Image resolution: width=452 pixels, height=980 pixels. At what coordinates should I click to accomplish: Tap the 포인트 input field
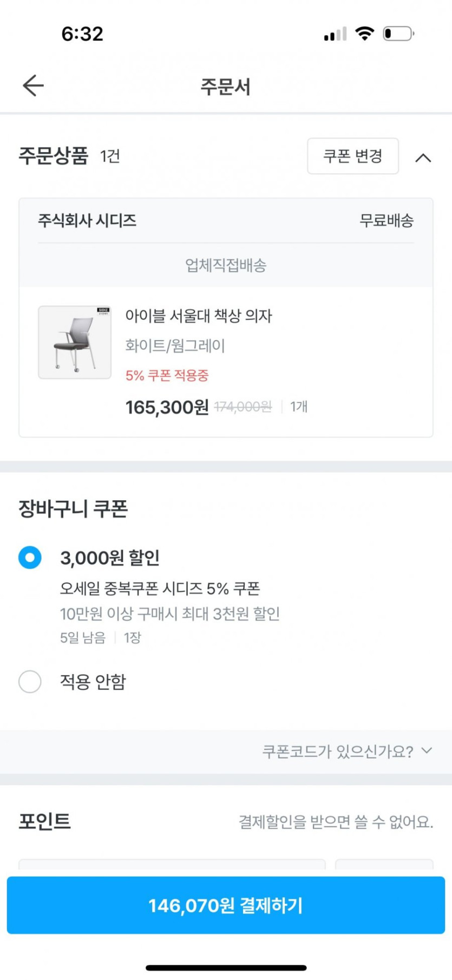click(x=172, y=864)
